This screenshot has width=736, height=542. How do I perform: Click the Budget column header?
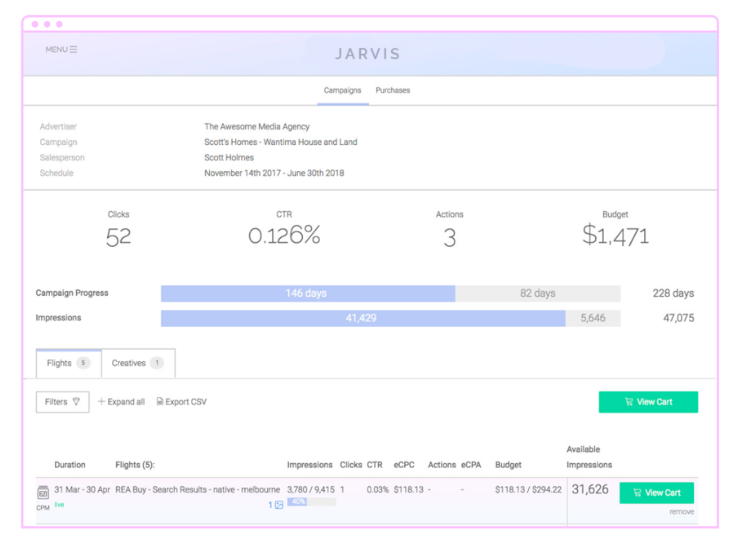coord(508,465)
